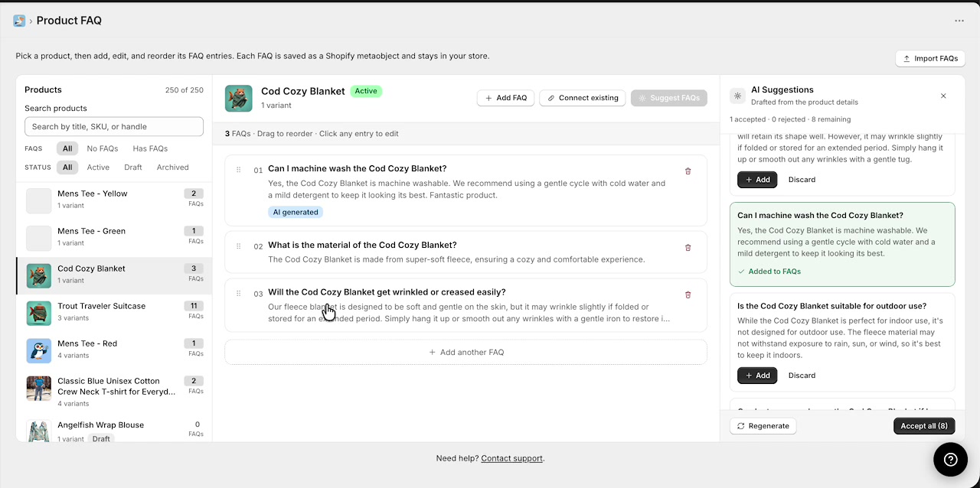Grab the drag handle of FAQ 01
The height and width of the screenshot is (488, 980).
[x=239, y=170]
